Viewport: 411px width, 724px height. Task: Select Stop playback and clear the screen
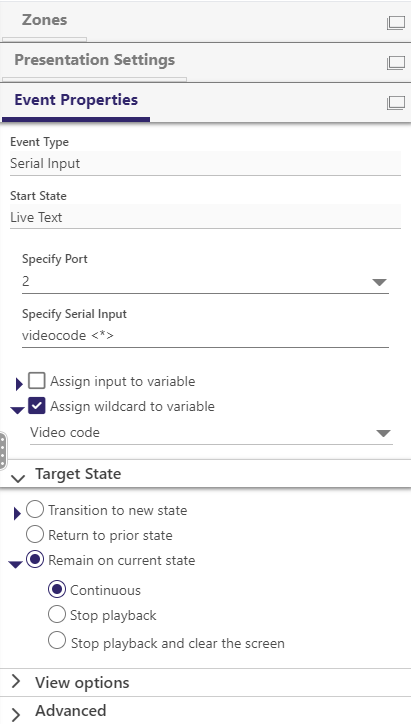pos(57,641)
